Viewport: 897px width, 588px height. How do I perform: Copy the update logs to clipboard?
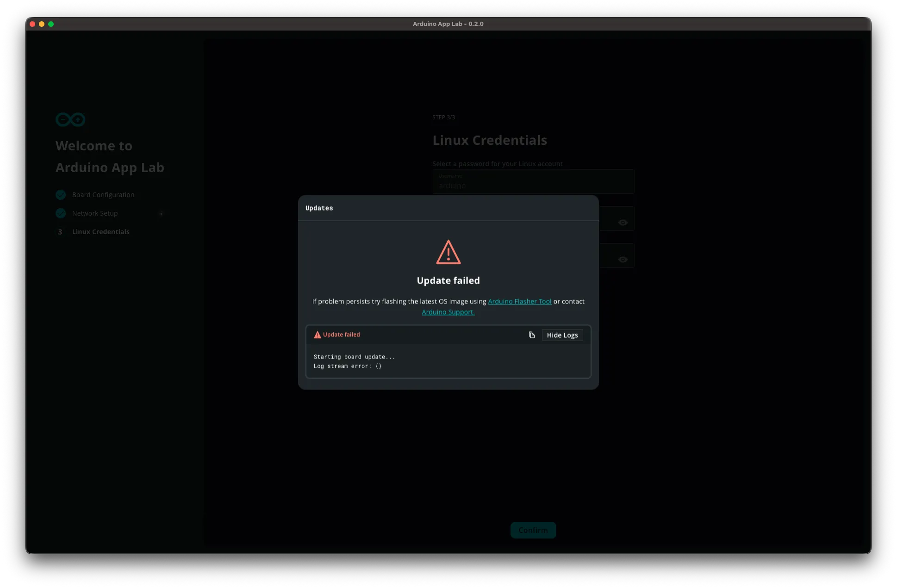(531, 335)
